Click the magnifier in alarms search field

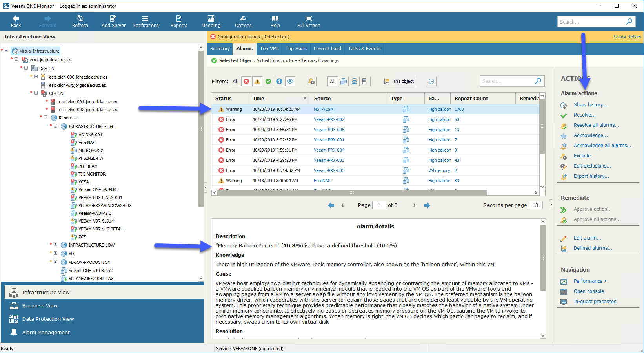(x=538, y=81)
